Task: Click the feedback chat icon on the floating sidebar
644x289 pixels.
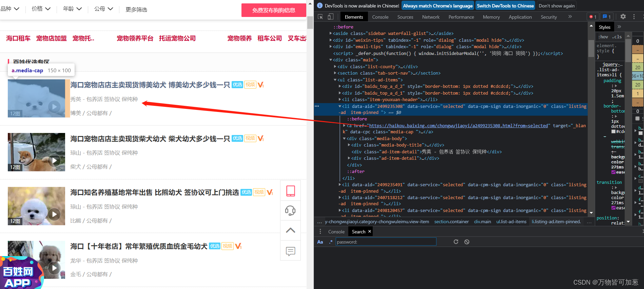Action: [291, 251]
